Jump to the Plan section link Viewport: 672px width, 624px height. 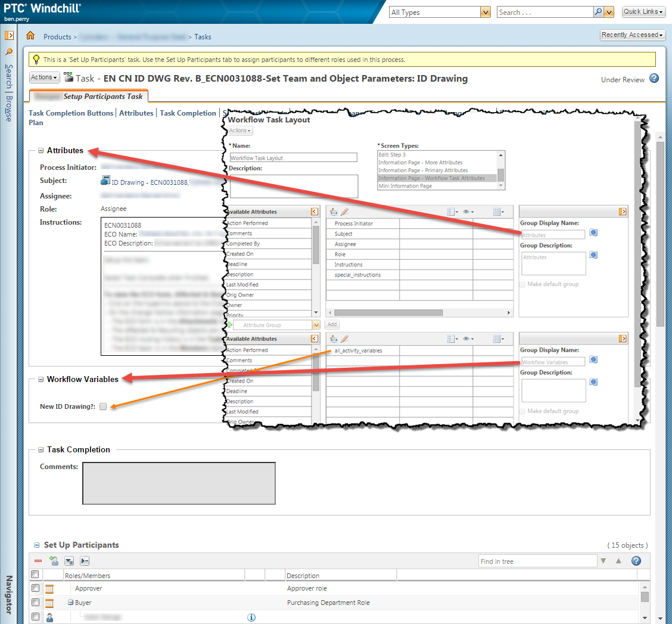coord(36,123)
